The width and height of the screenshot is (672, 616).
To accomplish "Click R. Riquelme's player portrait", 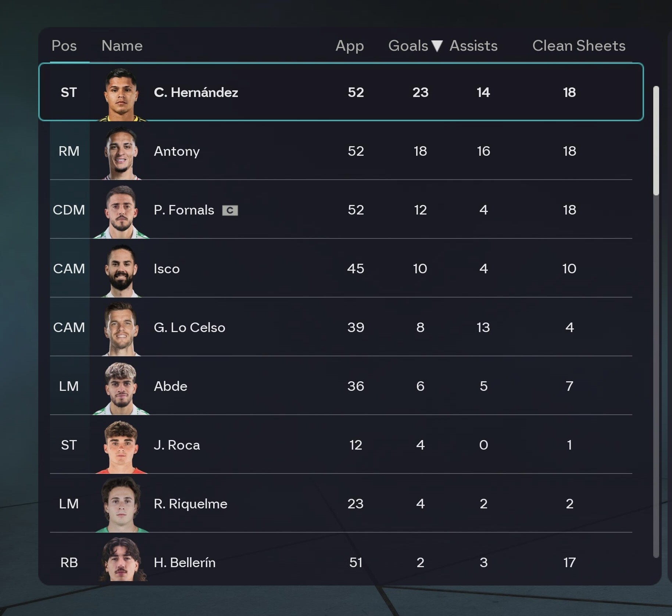I will coord(122,506).
